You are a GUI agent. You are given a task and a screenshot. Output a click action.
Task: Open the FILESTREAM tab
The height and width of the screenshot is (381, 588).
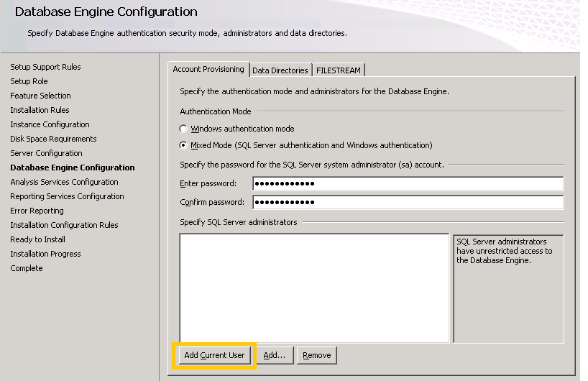339,70
